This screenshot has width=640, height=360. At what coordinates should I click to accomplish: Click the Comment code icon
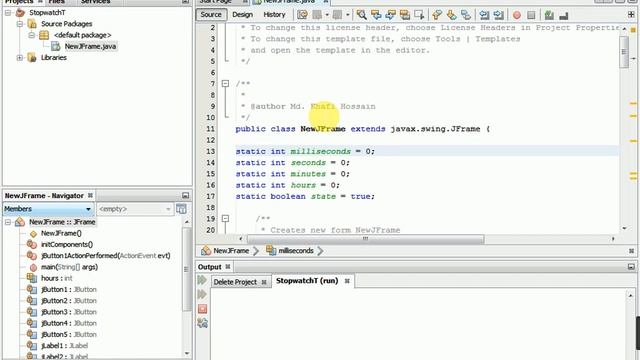(549, 15)
